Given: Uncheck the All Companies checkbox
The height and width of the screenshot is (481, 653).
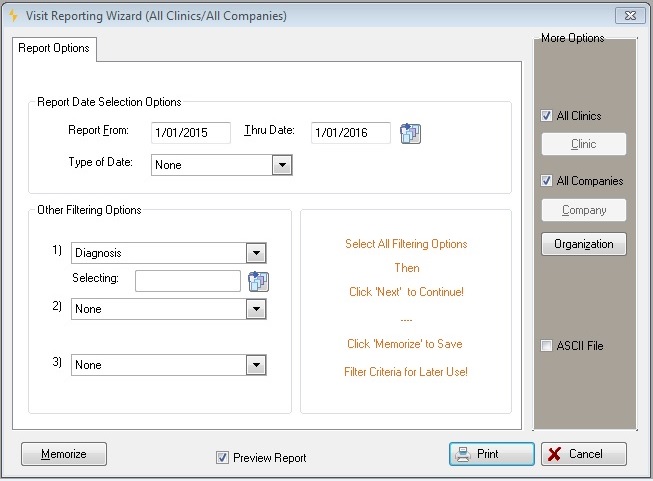Looking at the screenshot, I should (546, 180).
